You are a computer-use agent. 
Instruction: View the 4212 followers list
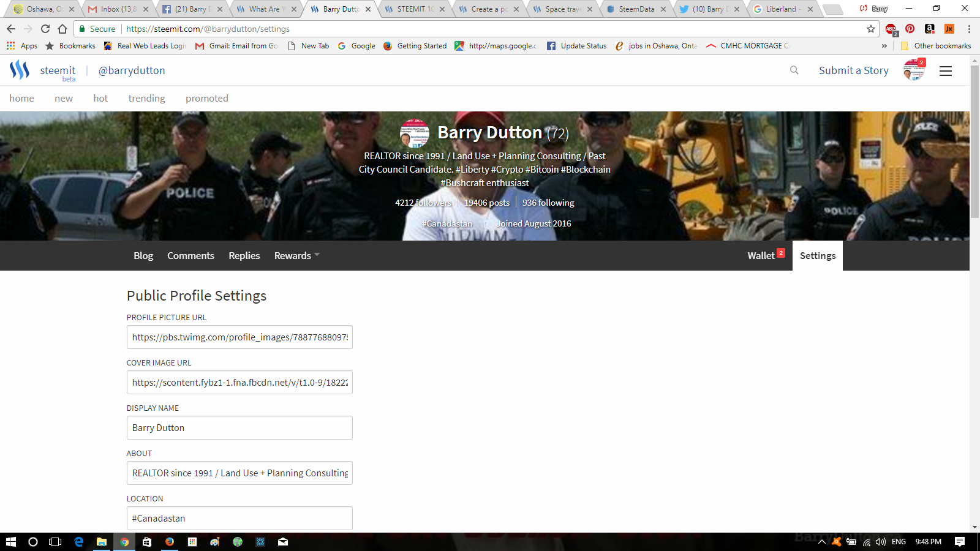(423, 203)
